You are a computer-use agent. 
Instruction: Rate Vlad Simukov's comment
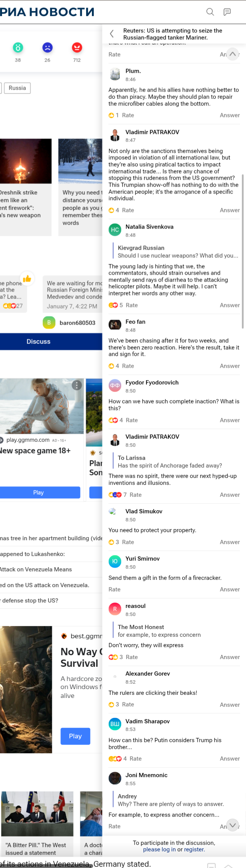[x=128, y=542]
